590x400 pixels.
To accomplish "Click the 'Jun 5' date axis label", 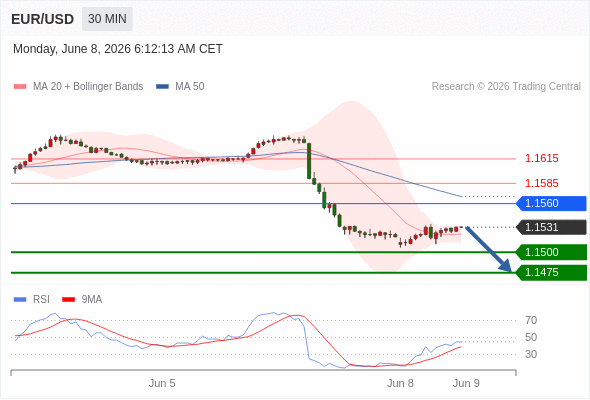I will click(x=162, y=383).
